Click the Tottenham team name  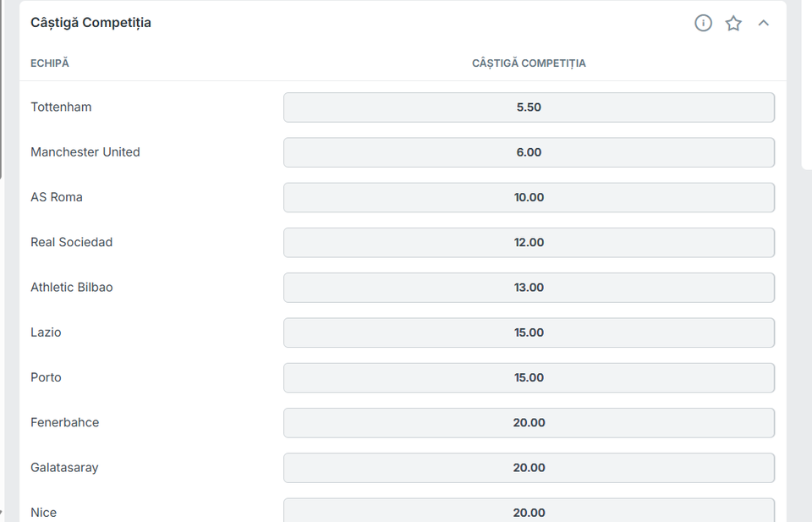61,107
